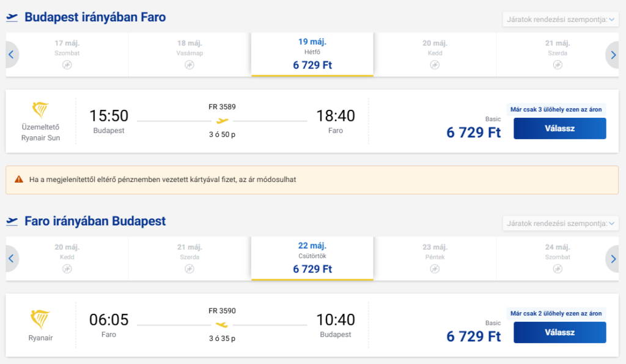
Task: Click yellow plane icon of flight FR 3590
Action: (222, 325)
